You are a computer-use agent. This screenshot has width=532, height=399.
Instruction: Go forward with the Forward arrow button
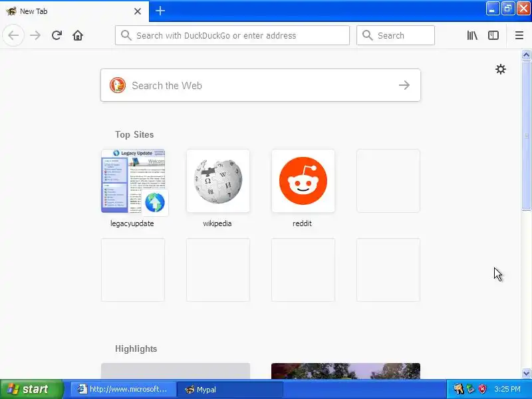35,35
